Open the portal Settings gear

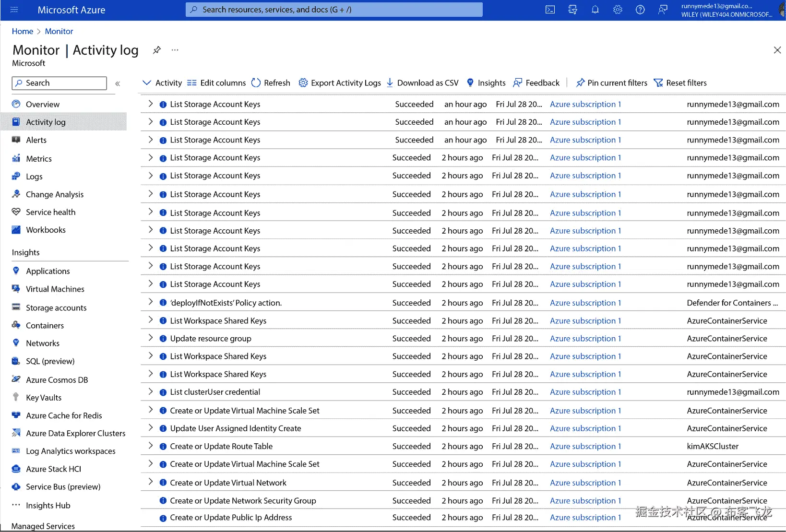pos(618,10)
